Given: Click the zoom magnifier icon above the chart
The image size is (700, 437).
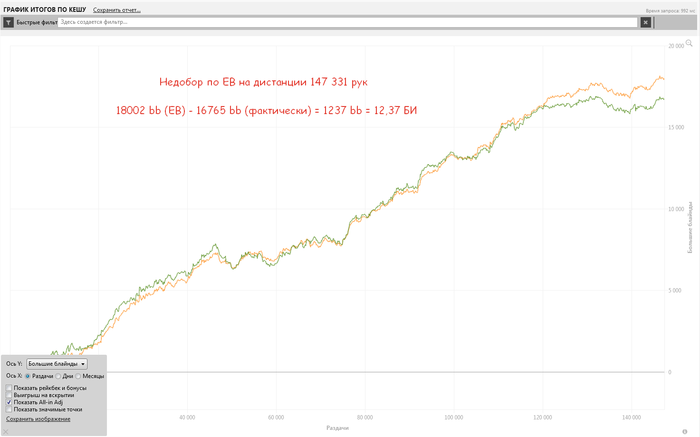Looking at the screenshot, I should (689, 43).
